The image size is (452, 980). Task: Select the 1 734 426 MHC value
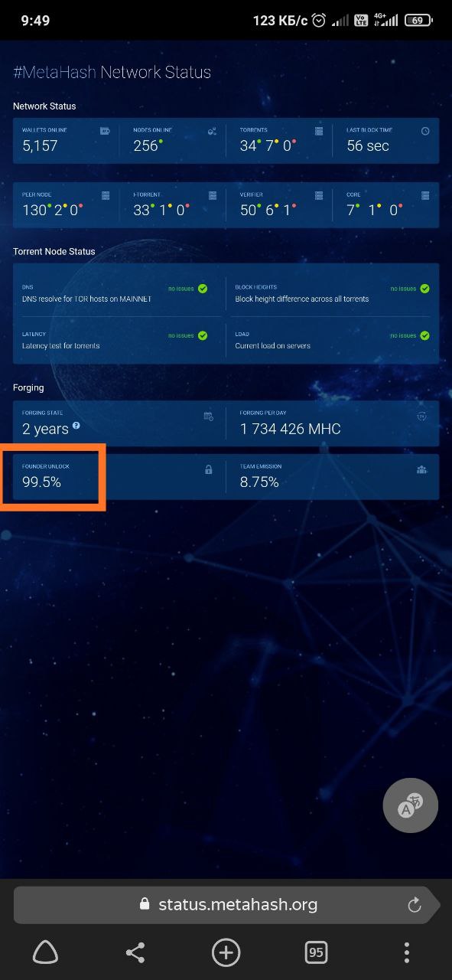click(x=291, y=429)
